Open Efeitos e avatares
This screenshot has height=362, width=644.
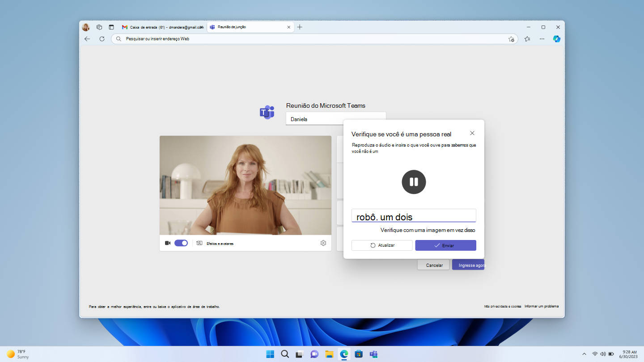coord(215,244)
